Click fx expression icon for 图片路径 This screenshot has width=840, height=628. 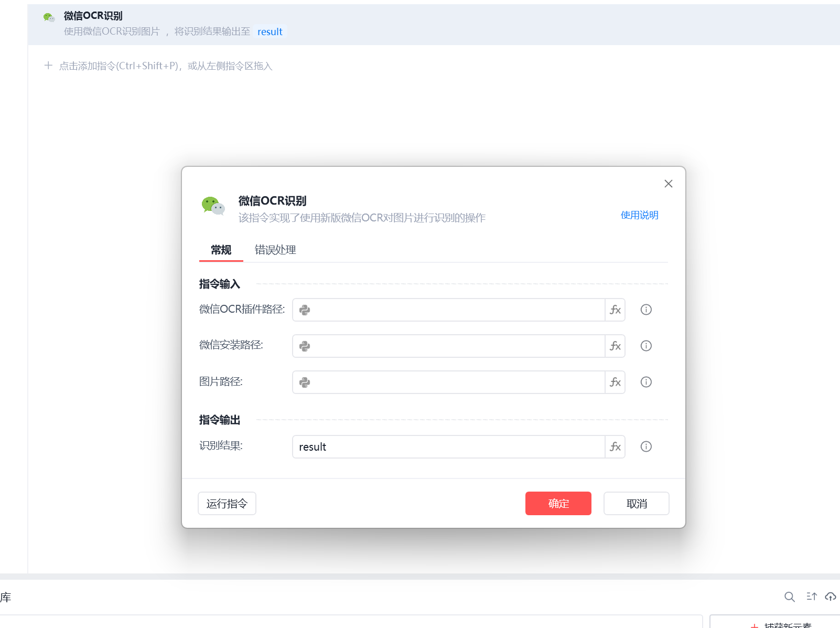tap(615, 382)
